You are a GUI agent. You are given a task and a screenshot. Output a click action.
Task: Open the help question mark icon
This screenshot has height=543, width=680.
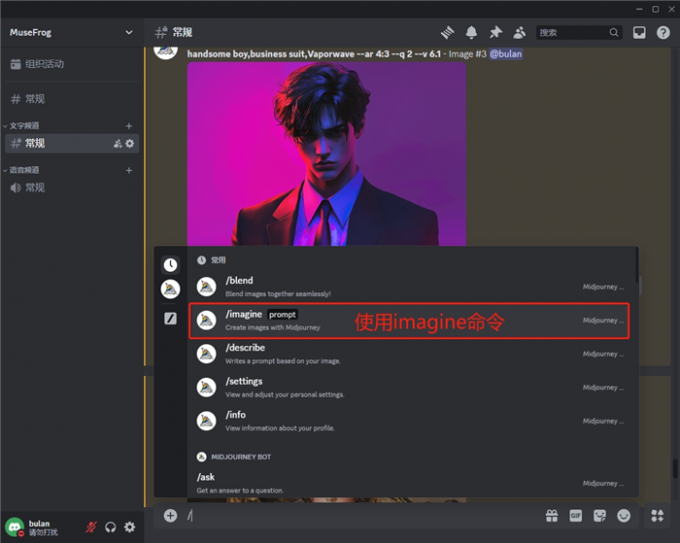click(663, 33)
